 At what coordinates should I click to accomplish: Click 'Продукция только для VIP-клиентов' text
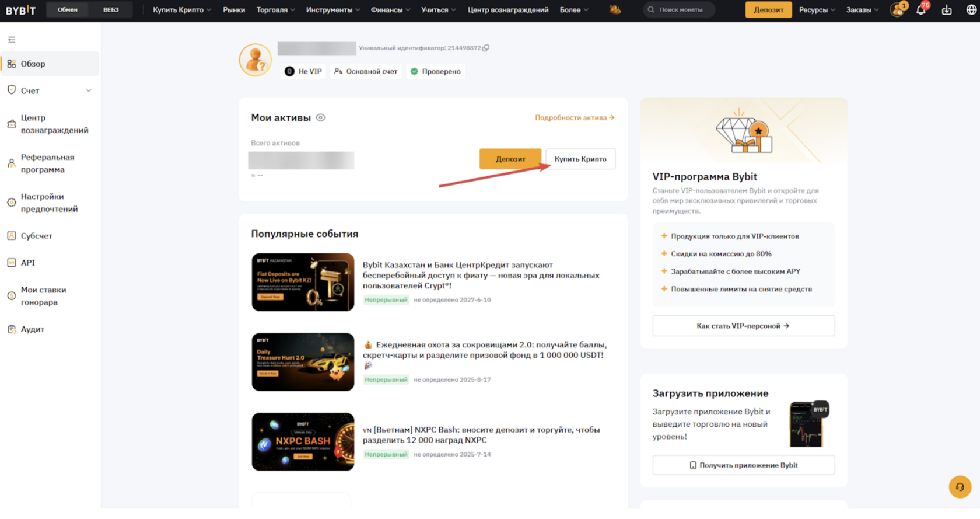[x=735, y=236]
